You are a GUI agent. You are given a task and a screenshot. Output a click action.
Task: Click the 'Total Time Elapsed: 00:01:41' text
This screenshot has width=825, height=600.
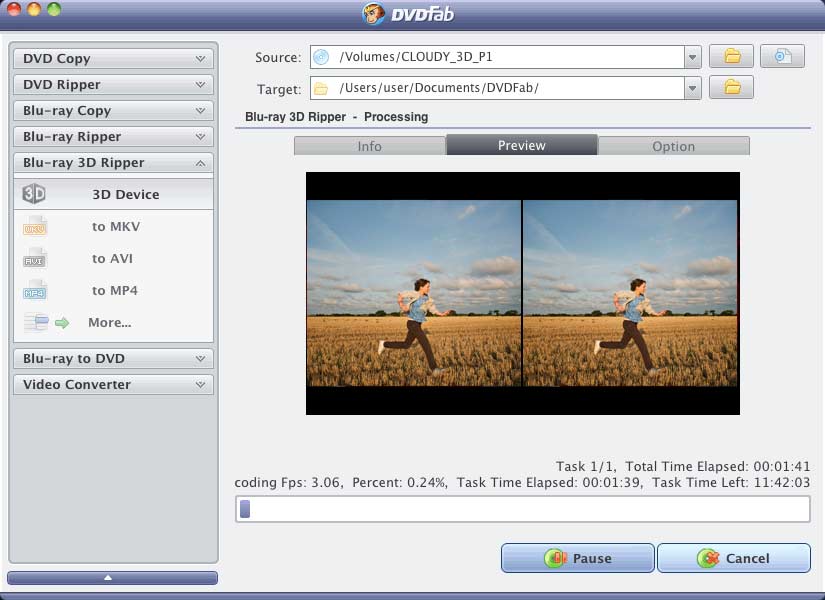click(718, 466)
